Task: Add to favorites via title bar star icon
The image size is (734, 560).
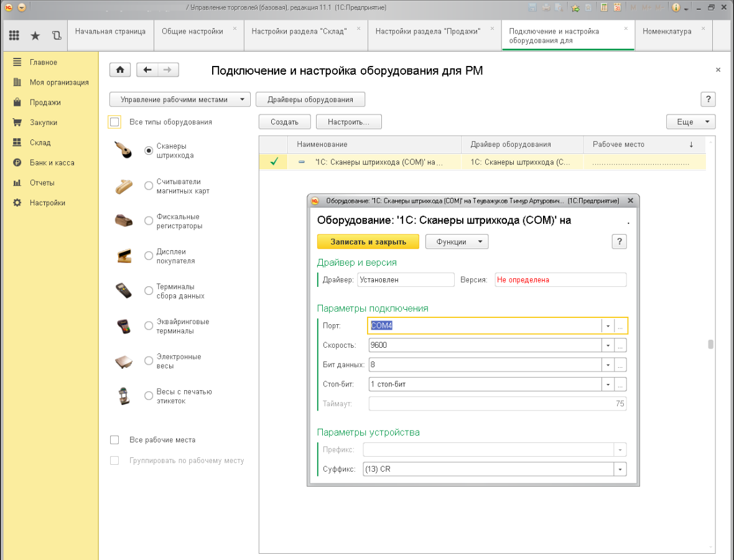Action: (x=575, y=7)
